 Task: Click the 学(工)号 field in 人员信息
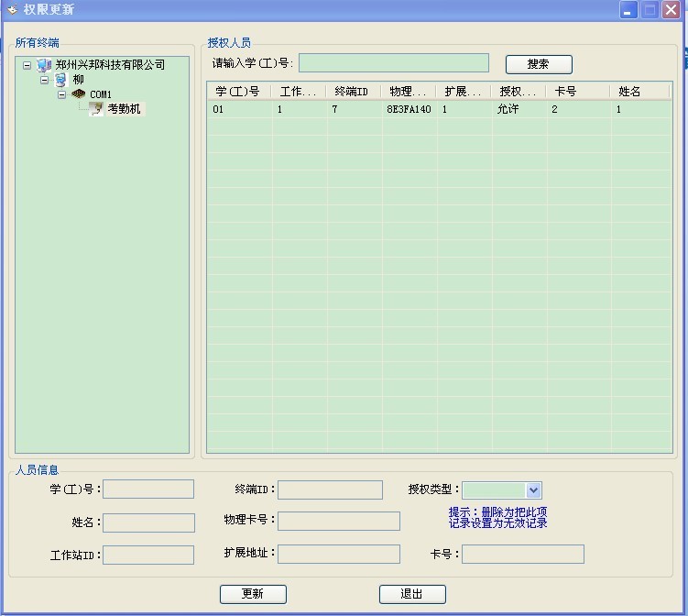pyautogui.click(x=148, y=489)
